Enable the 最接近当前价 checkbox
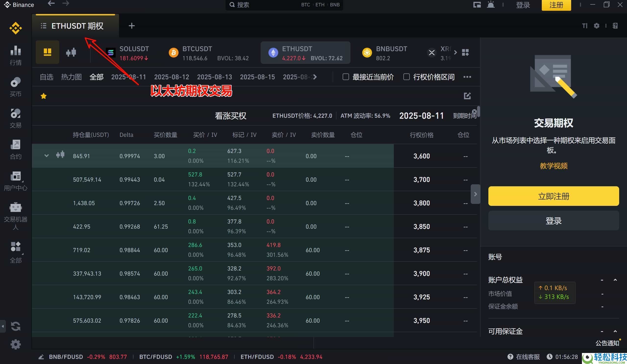The width and height of the screenshot is (627, 364). (x=346, y=77)
